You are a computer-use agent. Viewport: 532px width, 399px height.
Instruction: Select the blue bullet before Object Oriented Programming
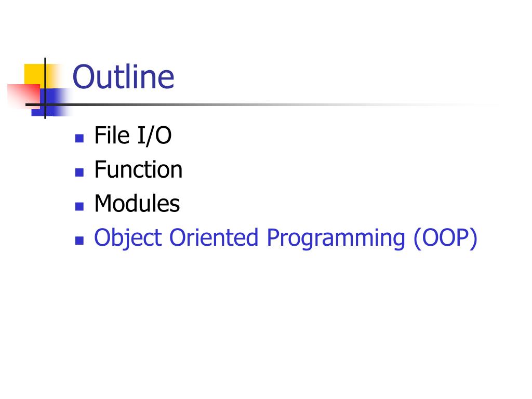[79, 240]
